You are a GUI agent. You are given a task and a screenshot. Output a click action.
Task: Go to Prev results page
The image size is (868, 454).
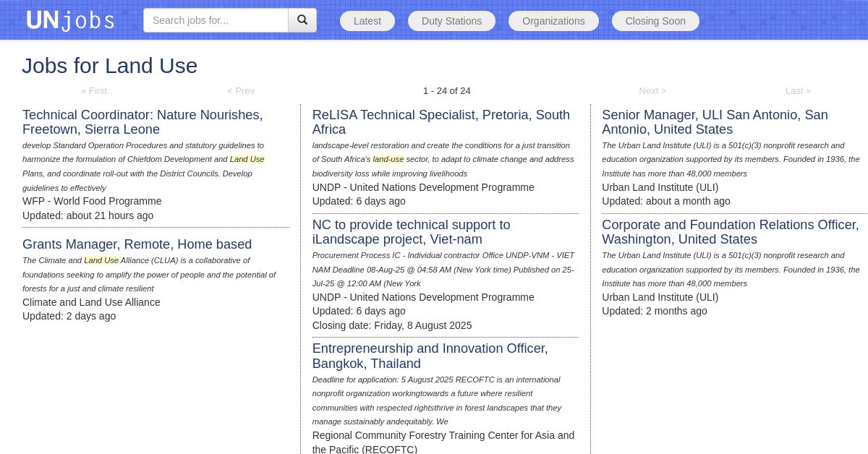coord(241,90)
